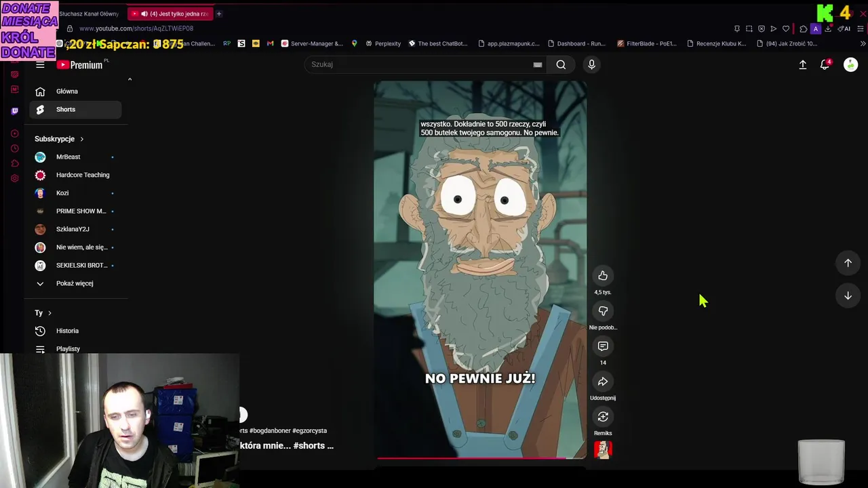Open the sidebar settings gear
The width and height of the screenshot is (868, 488).
[15, 178]
